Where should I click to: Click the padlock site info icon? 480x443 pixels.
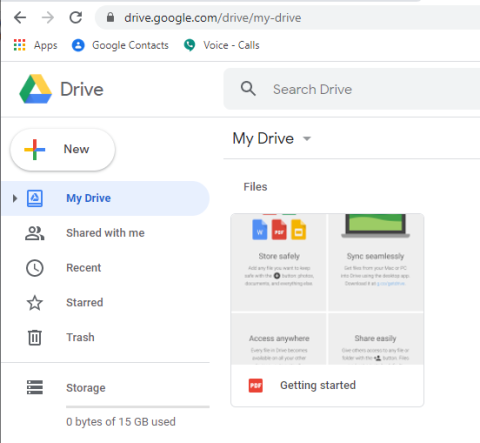(110, 17)
